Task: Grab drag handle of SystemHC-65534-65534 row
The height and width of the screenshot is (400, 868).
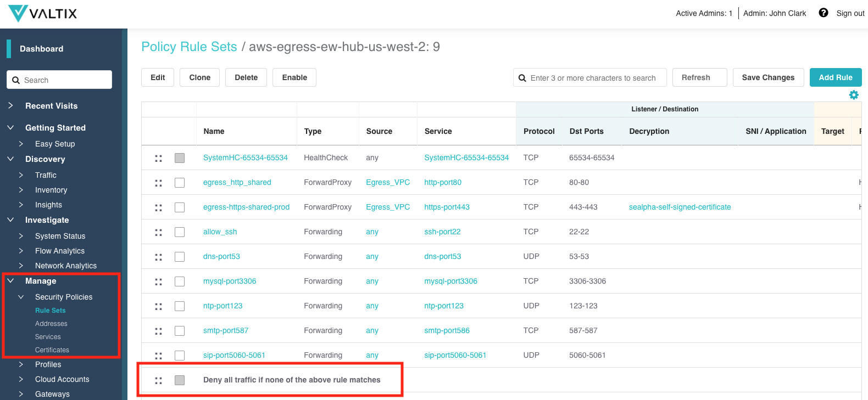Action: pos(158,158)
